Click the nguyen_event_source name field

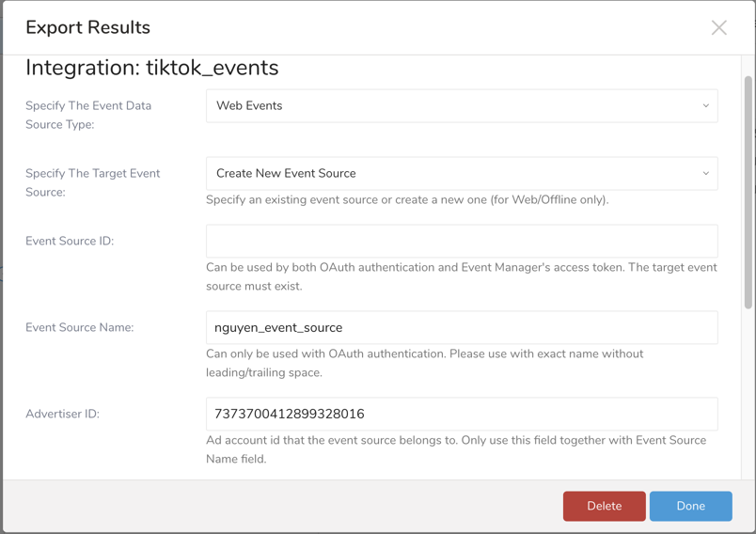pos(461,328)
